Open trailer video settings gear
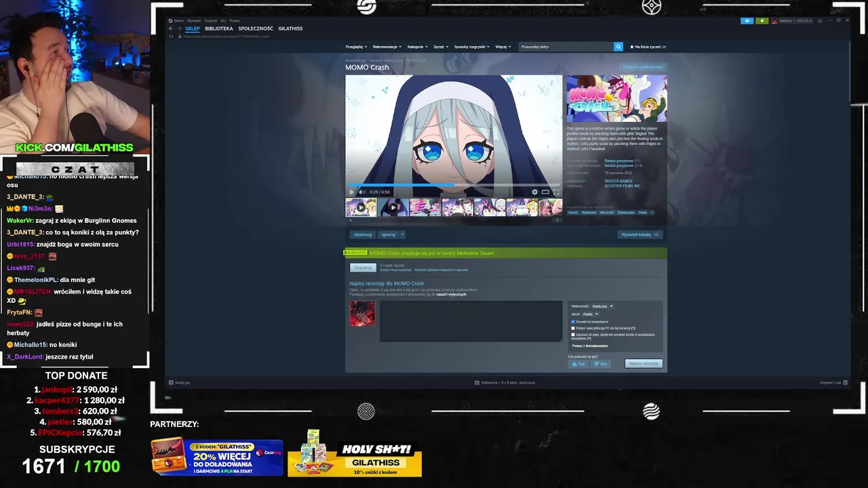The image size is (868, 488). pos(534,192)
